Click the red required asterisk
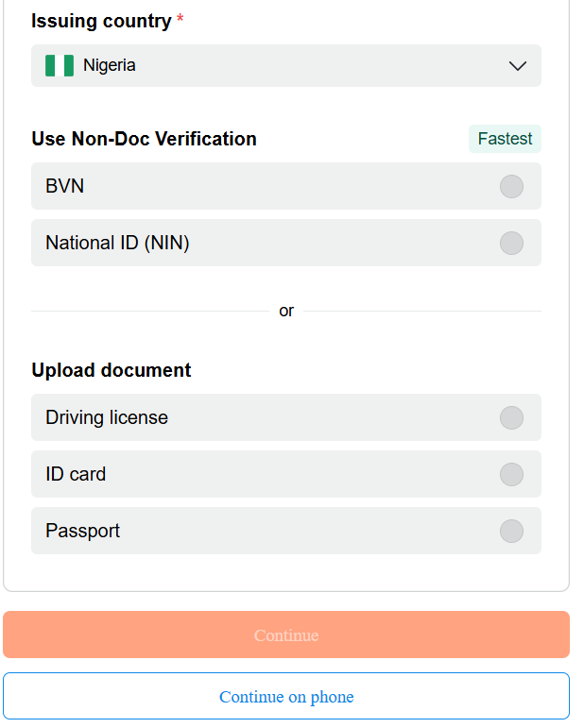 [180, 20]
